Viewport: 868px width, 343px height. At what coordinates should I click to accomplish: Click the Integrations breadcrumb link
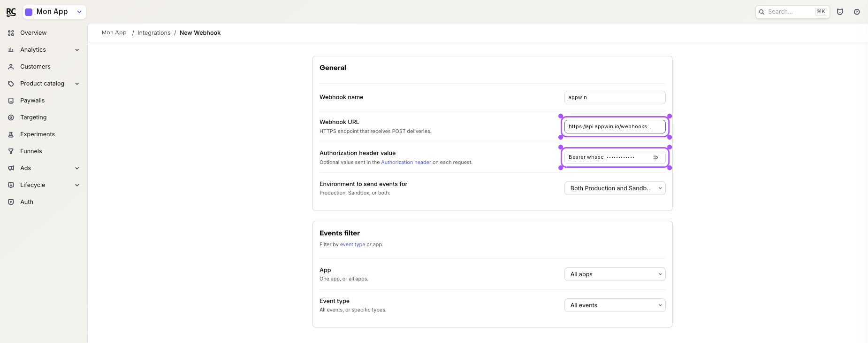click(x=154, y=33)
